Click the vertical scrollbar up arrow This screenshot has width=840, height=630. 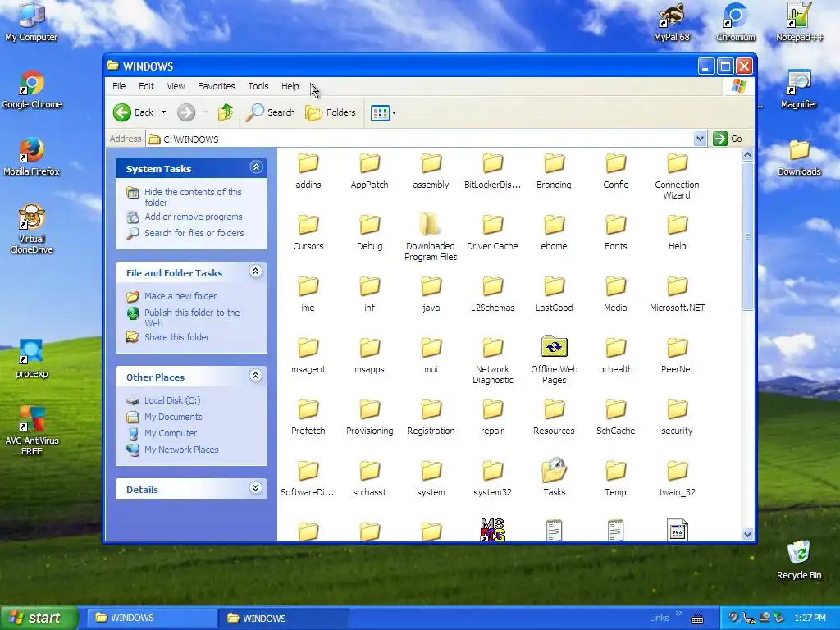(747, 155)
